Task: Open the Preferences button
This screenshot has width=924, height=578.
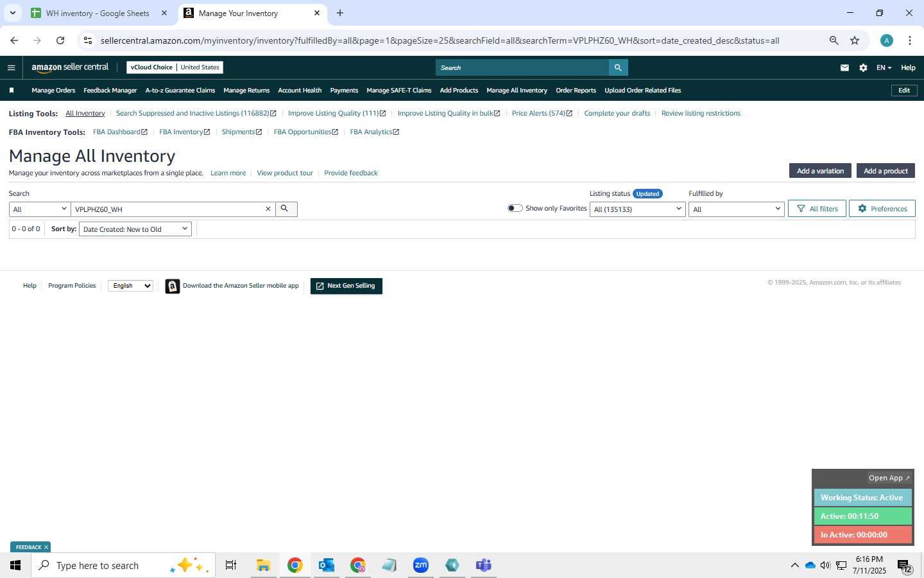Action: click(x=882, y=209)
